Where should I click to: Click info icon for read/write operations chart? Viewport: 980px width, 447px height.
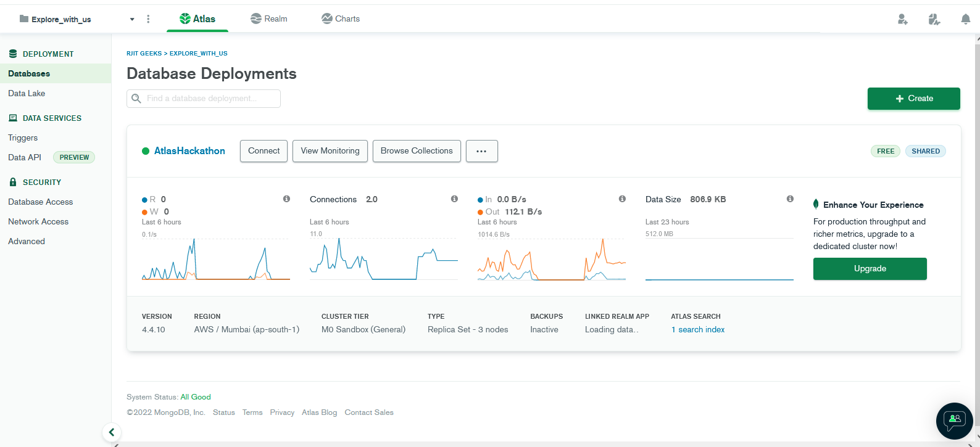286,199
